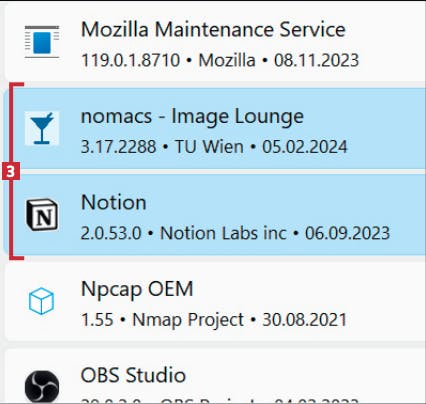Image resolution: width=426 pixels, height=404 pixels.
Task: Click the Mozilla Maintenance Service icon
Action: 42,42
